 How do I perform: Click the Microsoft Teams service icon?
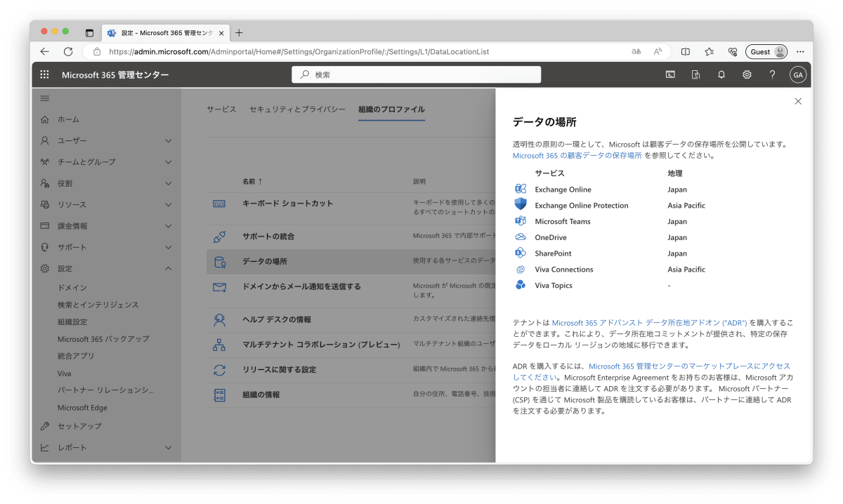pyautogui.click(x=521, y=221)
